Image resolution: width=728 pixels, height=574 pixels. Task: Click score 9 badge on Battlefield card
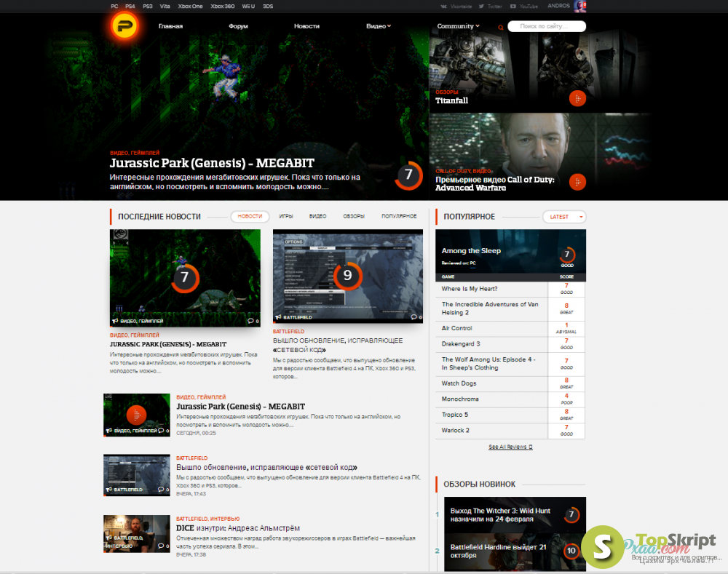(x=348, y=276)
